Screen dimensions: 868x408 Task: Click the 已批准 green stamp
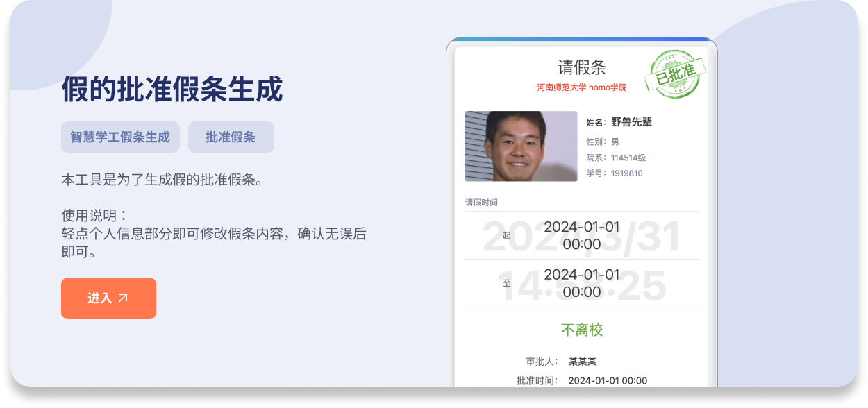tap(675, 75)
